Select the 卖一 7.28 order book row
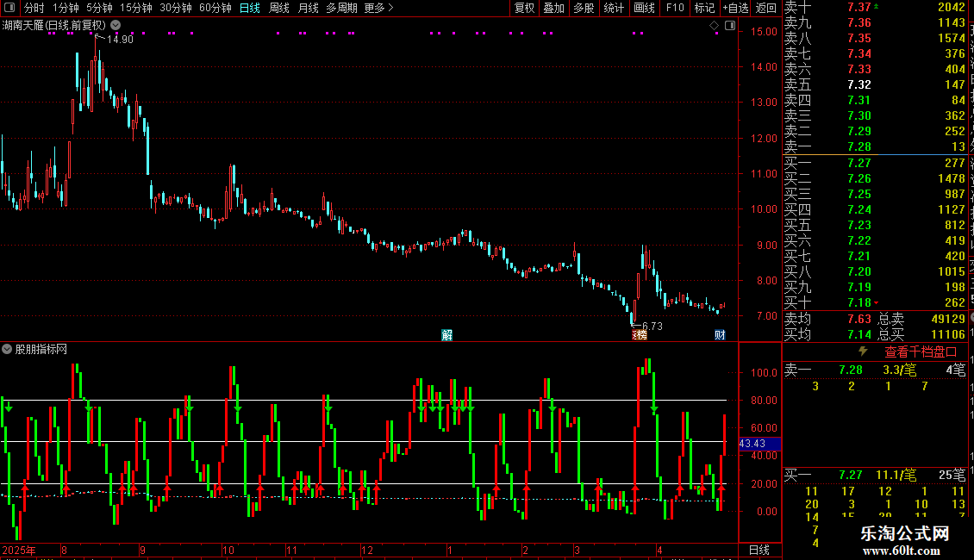974x560 pixels. [x=875, y=146]
